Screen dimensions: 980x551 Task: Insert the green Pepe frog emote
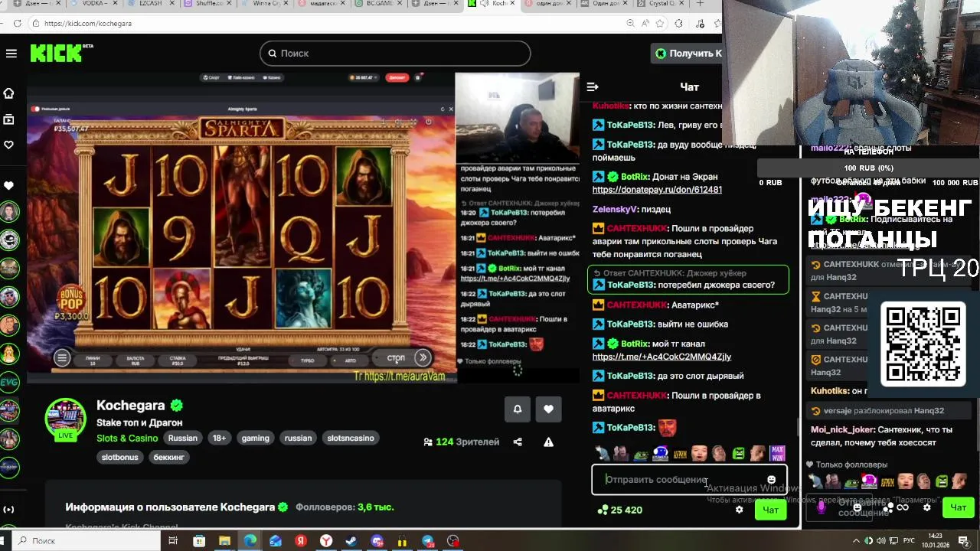(x=640, y=454)
